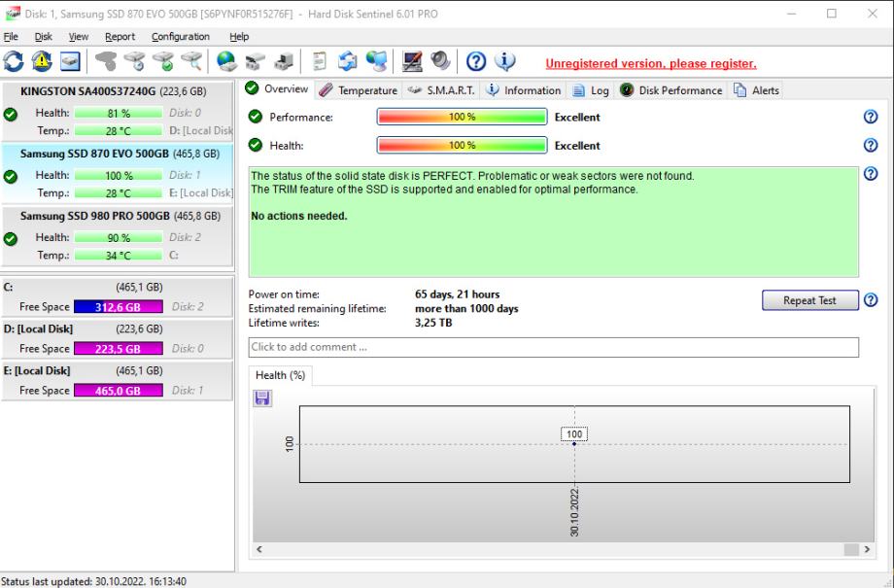Click the globe and monitor toolbar icon
894x588 pixels.
coord(376,61)
